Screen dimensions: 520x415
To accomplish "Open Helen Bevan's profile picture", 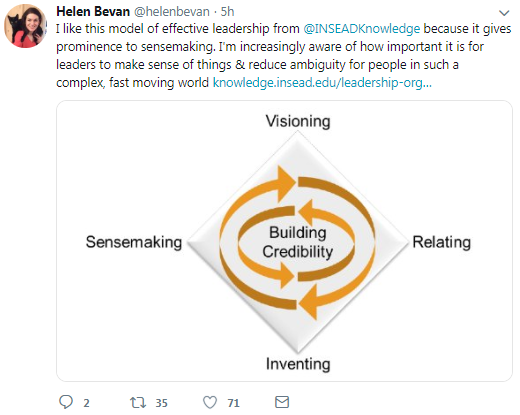I will [x=25, y=26].
